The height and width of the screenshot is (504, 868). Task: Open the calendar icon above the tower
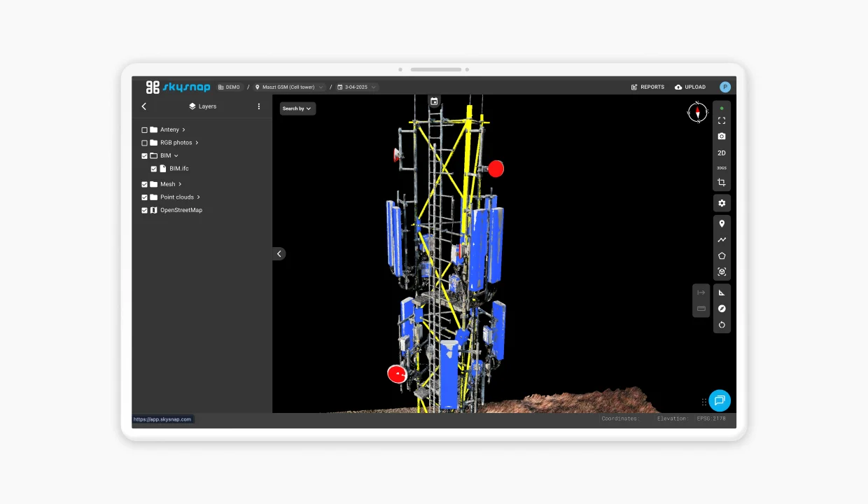pyautogui.click(x=434, y=101)
